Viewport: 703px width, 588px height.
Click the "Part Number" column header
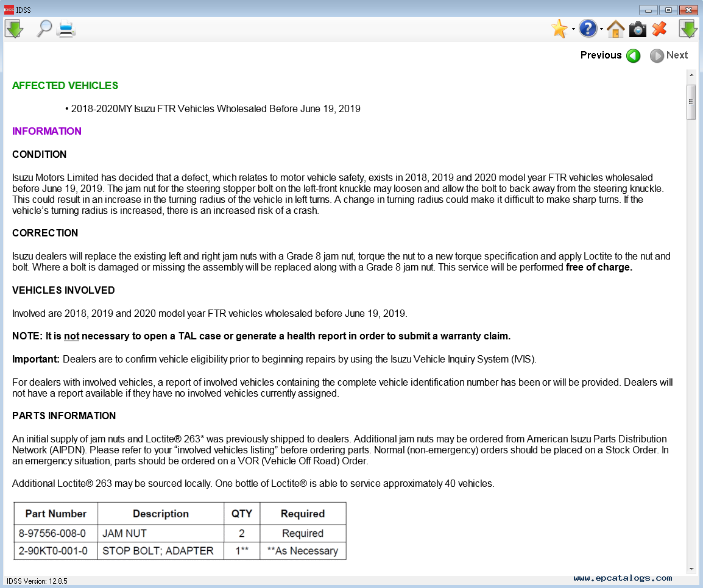[56, 514]
